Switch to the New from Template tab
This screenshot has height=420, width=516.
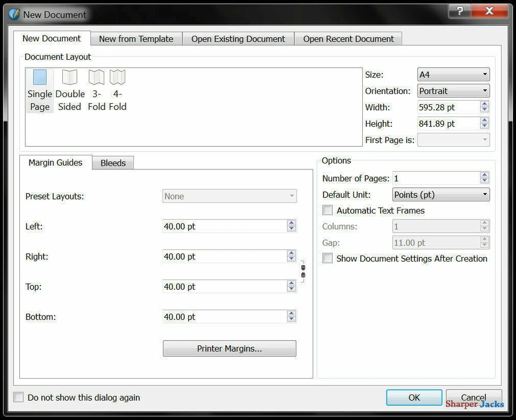point(136,38)
